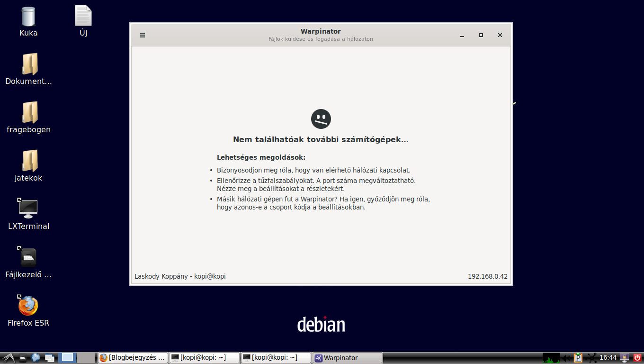Close the Warpinator window

coord(500,35)
